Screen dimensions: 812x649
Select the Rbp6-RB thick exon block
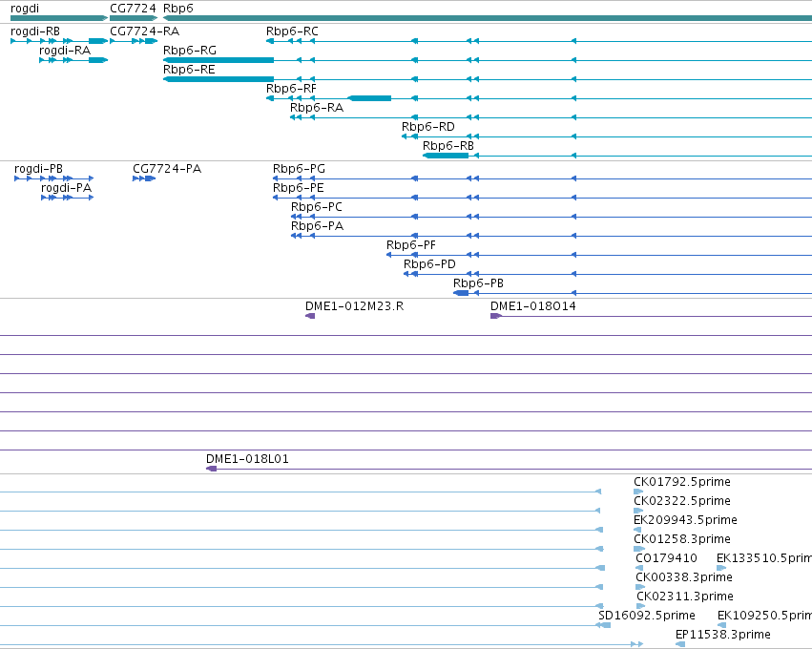pyautogui.click(x=446, y=156)
